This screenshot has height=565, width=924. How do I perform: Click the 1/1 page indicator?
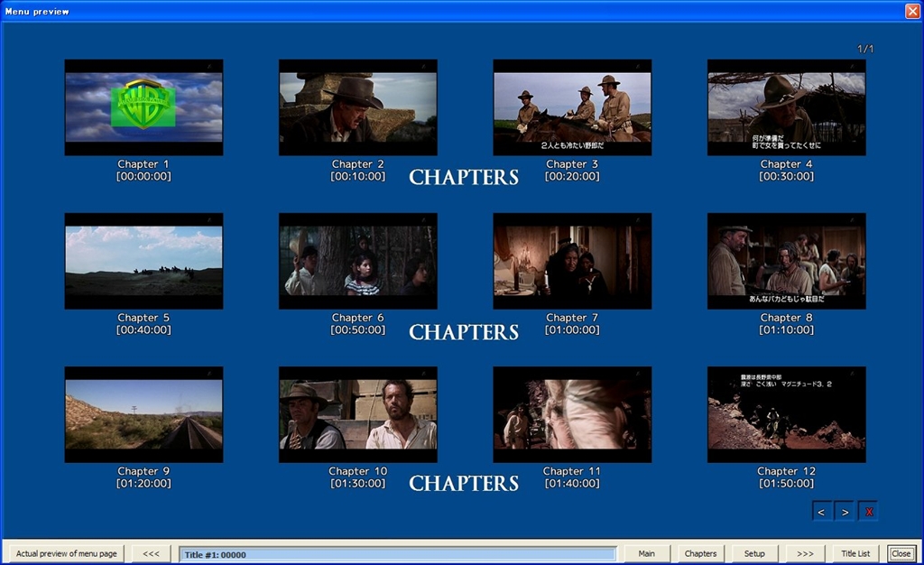pyautogui.click(x=865, y=49)
